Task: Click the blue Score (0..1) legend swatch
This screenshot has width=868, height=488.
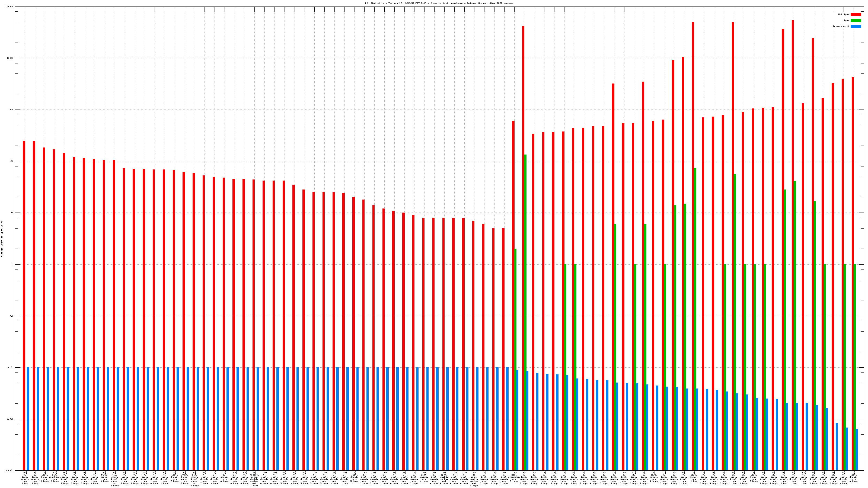Action: [x=856, y=26]
